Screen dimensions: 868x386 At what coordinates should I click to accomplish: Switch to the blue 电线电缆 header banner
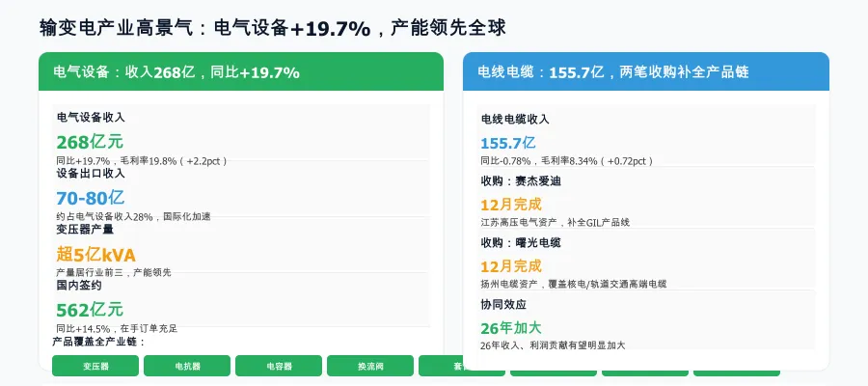645,72
